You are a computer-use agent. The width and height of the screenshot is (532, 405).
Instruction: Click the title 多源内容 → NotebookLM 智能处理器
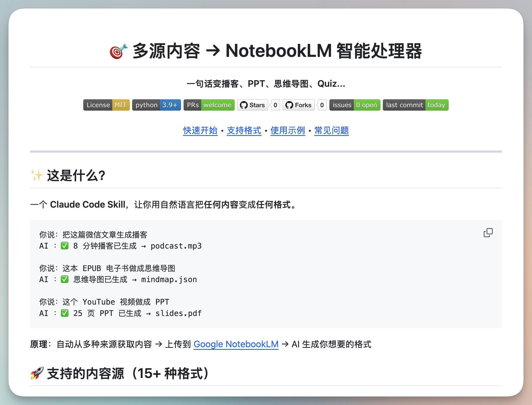click(277, 51)
